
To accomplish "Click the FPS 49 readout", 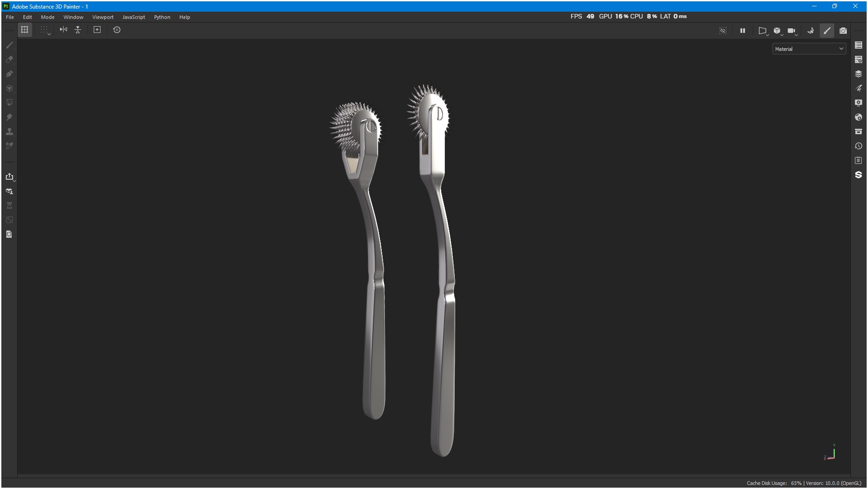I will tap(582, 16).
